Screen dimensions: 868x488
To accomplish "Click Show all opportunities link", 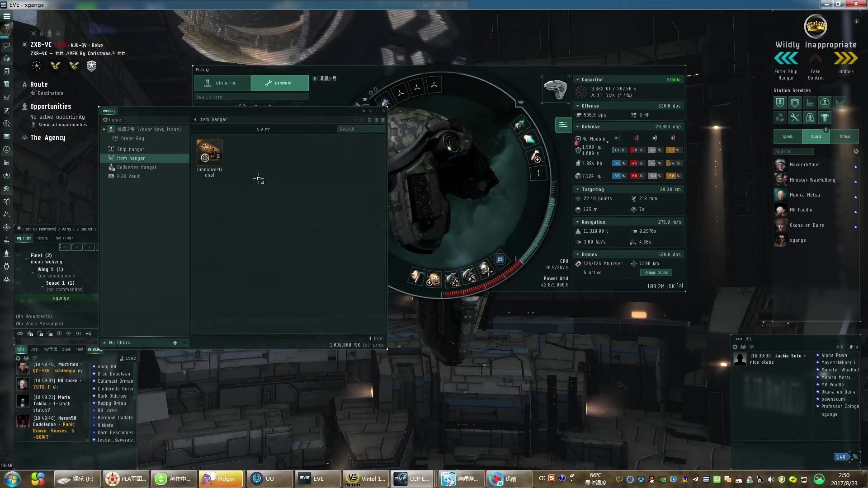I will 62,125.
